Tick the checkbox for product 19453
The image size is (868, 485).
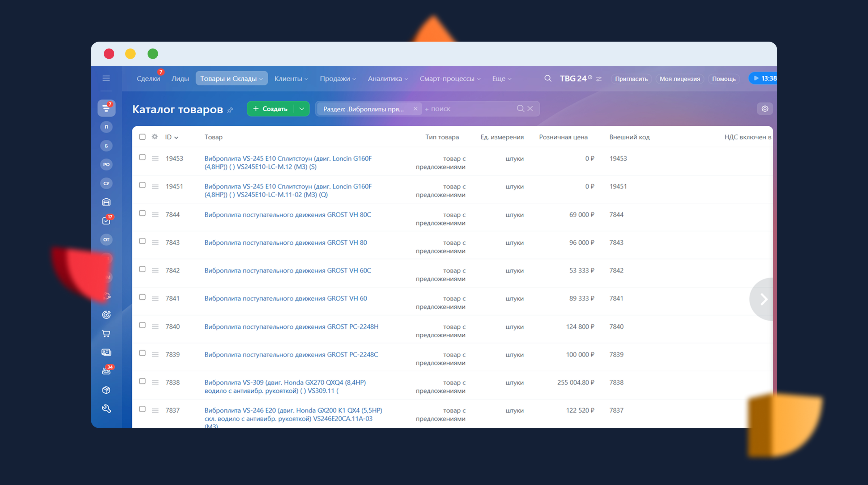(142, 157)
